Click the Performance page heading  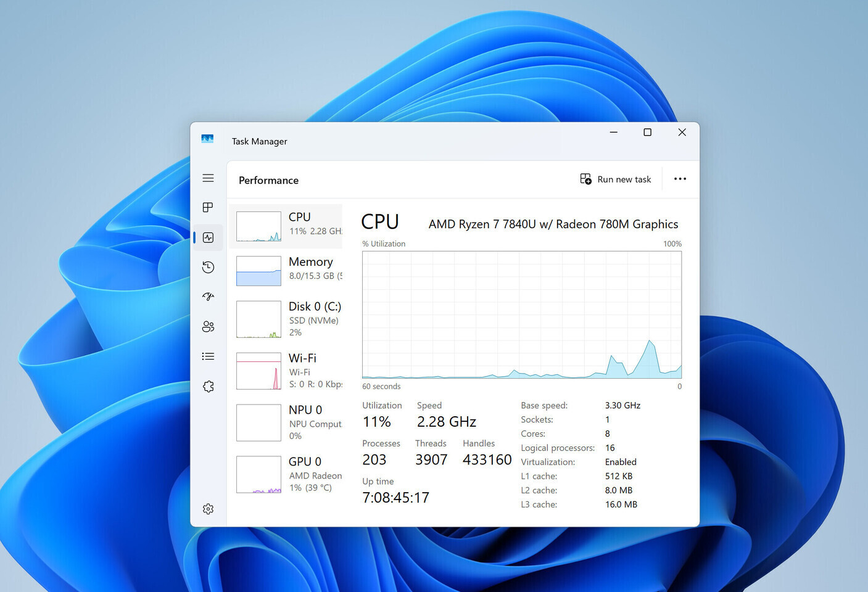pyautogui.click(x=268, y=180)
